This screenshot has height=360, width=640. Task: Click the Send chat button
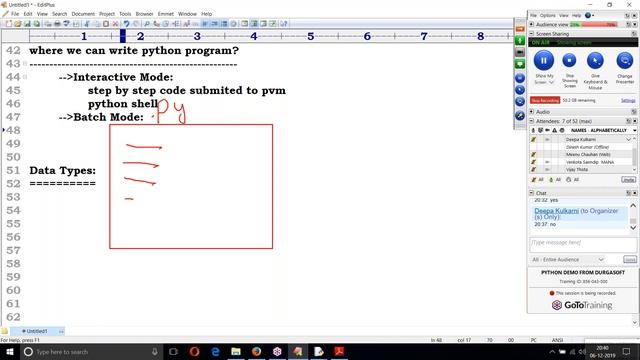[x=630, y=260]
